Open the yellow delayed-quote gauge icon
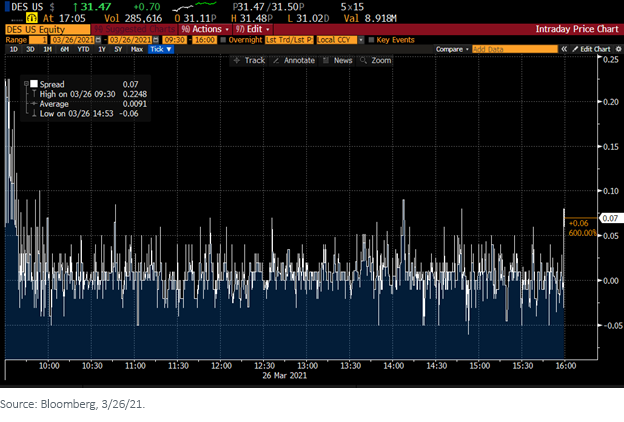 (x=32, y=18)
